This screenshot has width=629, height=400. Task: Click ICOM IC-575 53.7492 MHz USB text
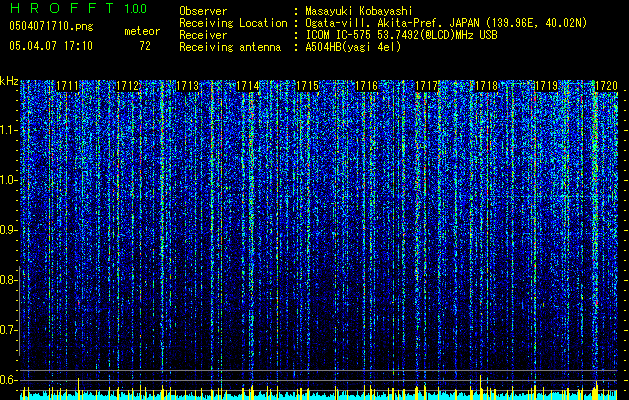coord(402,35)
